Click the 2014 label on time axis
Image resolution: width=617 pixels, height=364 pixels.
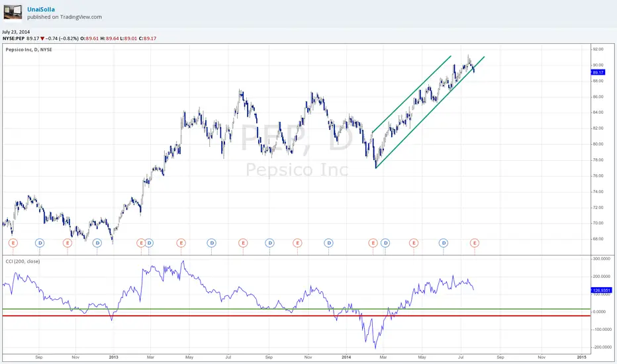(x=346, y=357)
